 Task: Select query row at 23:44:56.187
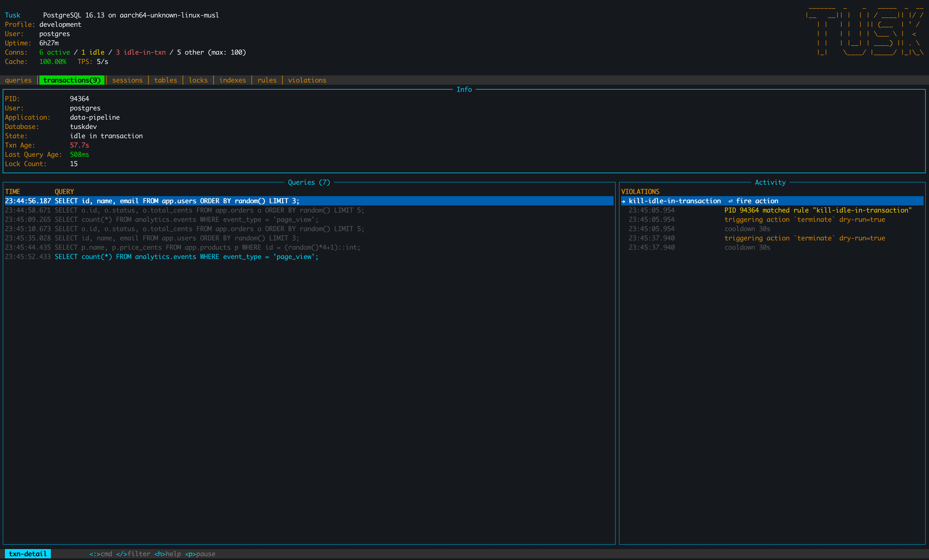tap(309, 201)
